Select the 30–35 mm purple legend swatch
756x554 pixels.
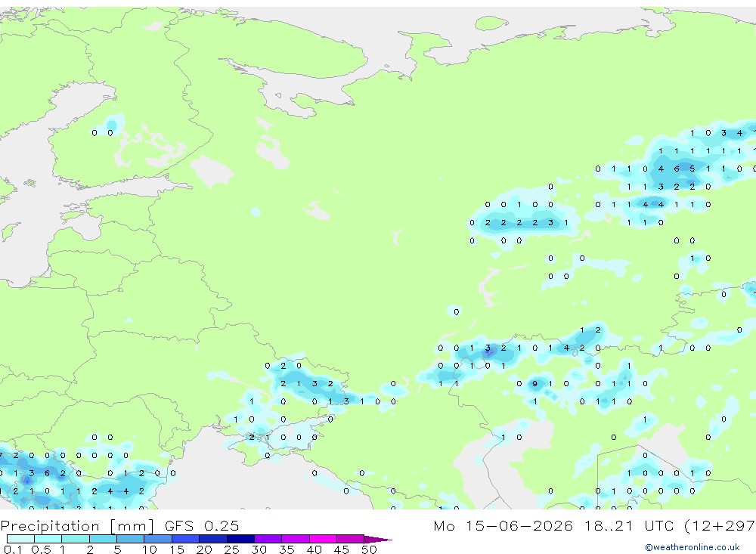pyautogui.click(x=268, y=539)
